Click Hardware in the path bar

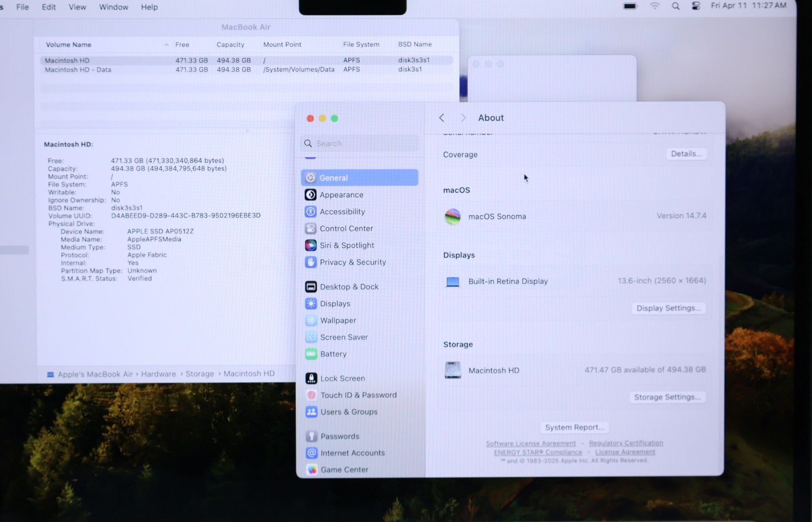tap(158, 374)
